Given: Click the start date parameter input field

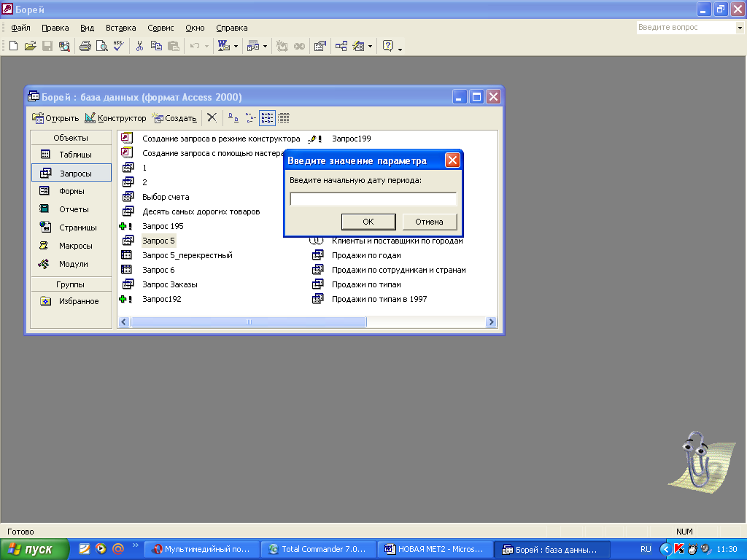Looking at the screenshot, I should [x=373, y=198].
